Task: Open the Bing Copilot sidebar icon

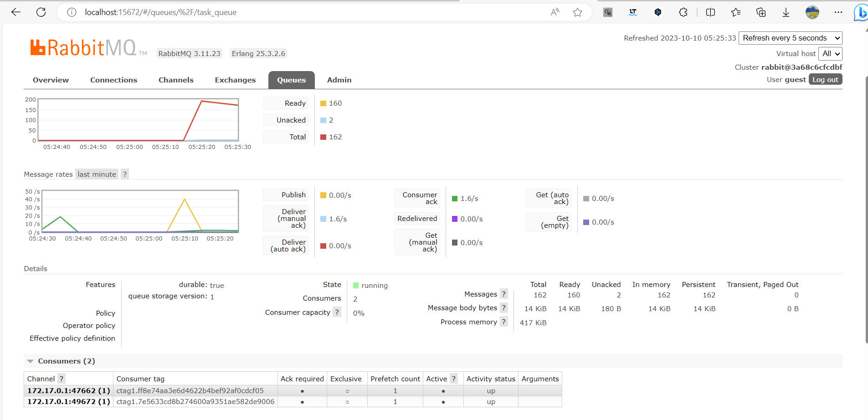Action: click(x=860, y=12)
